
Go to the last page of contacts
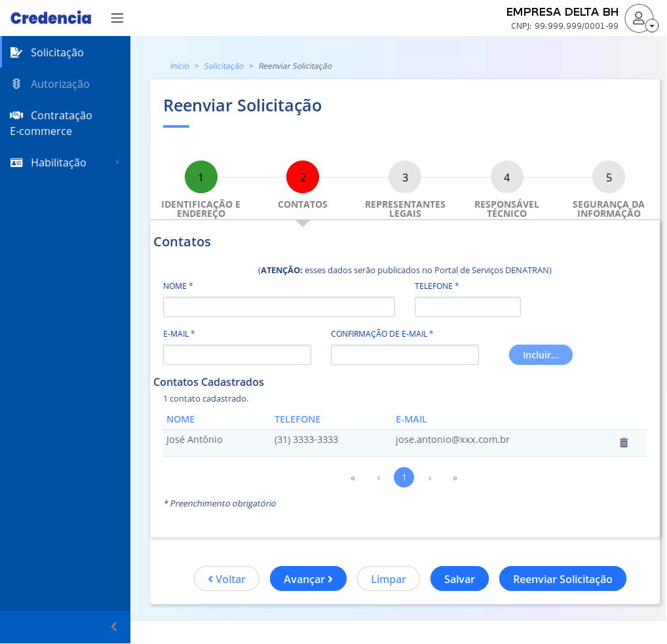point(455,478)
